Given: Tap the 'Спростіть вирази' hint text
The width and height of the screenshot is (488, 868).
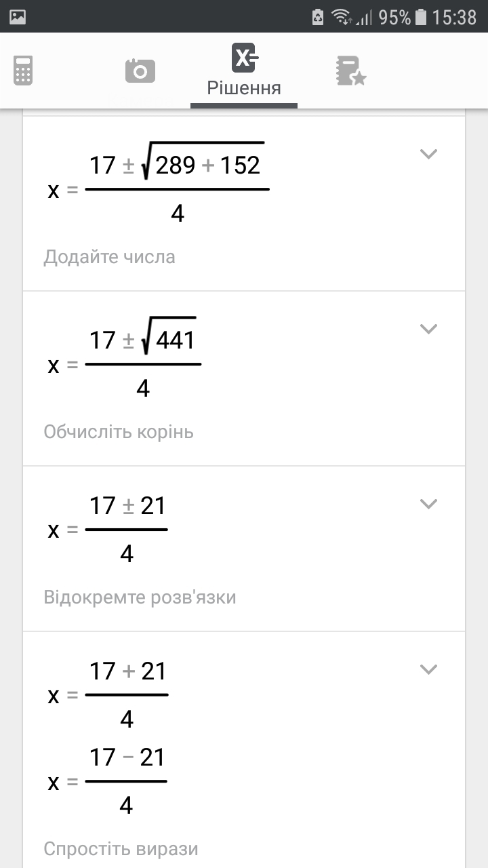Looking at the screenshot, I should click(121, 848).
